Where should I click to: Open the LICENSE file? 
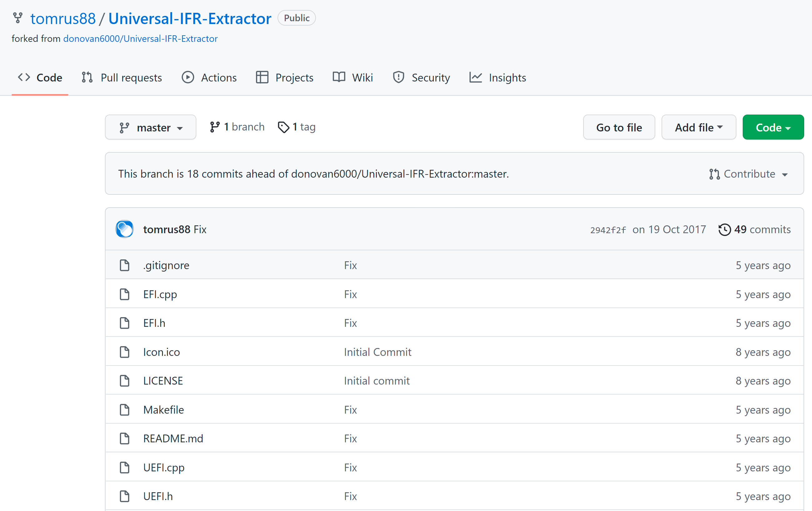163,381
